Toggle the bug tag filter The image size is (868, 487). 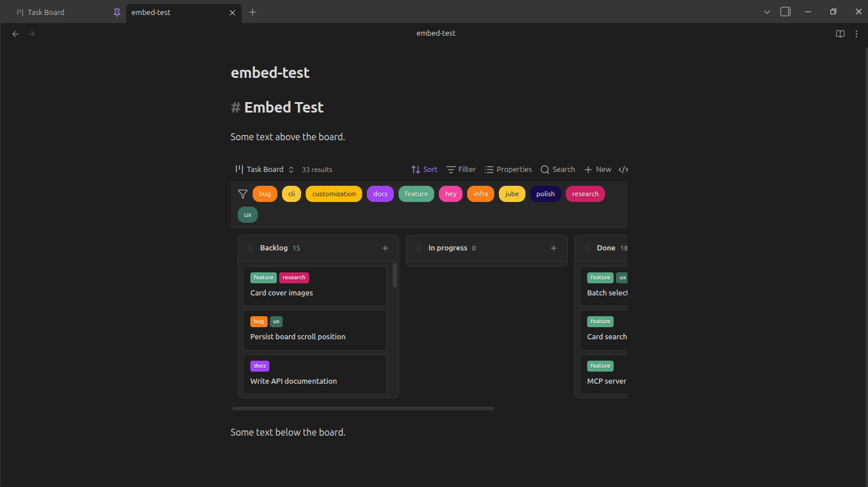pos(265,194)
